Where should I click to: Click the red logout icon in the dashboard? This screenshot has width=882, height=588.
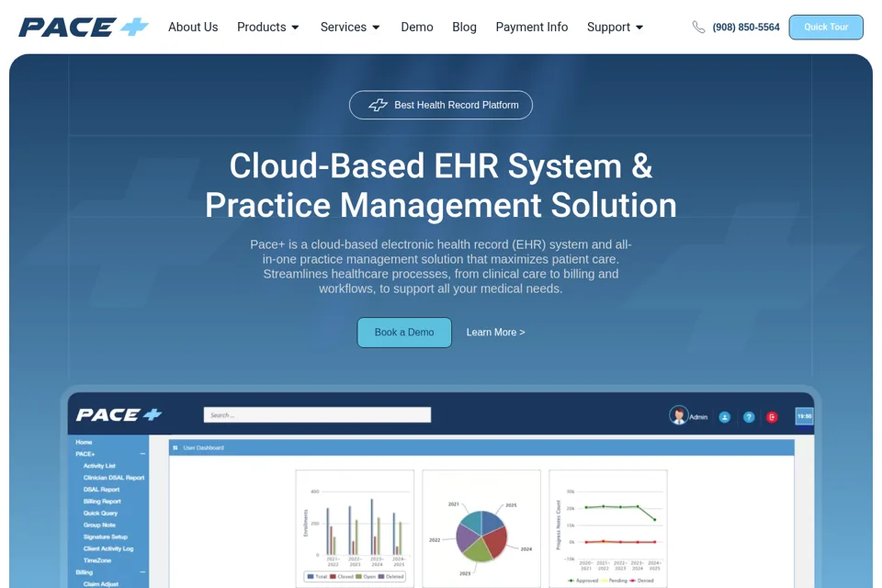click(x=772, y=417)
